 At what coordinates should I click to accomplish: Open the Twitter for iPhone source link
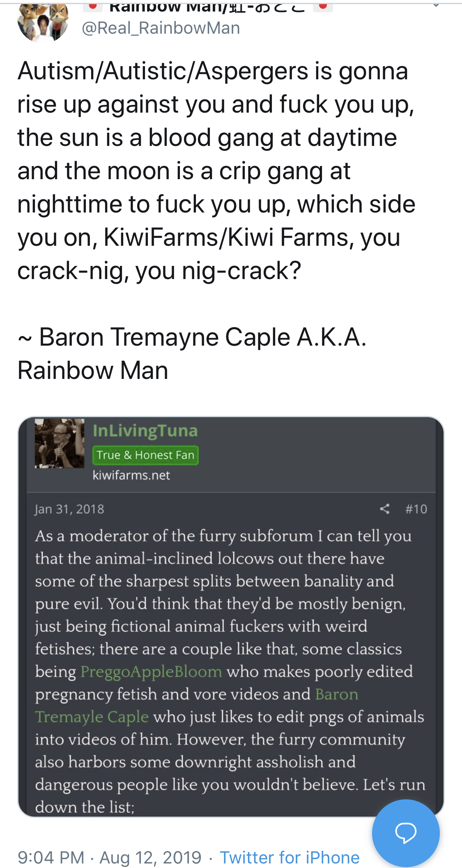pos(290,857)
